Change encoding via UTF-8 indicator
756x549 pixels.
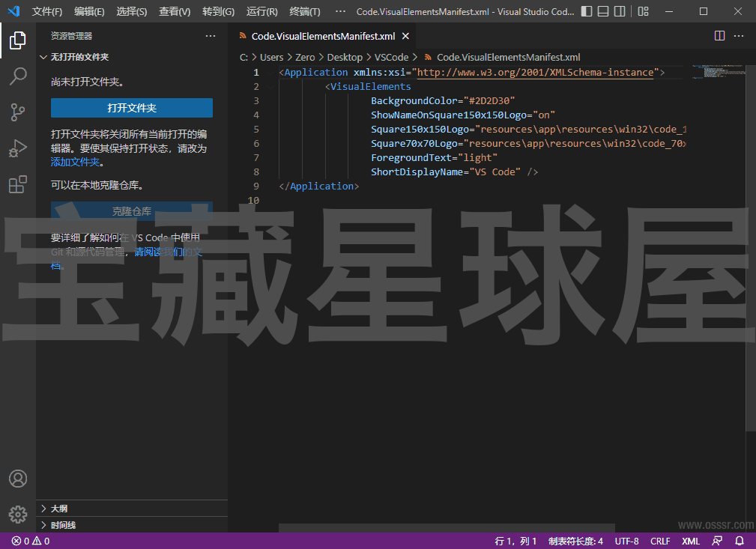tap(627, 542)
